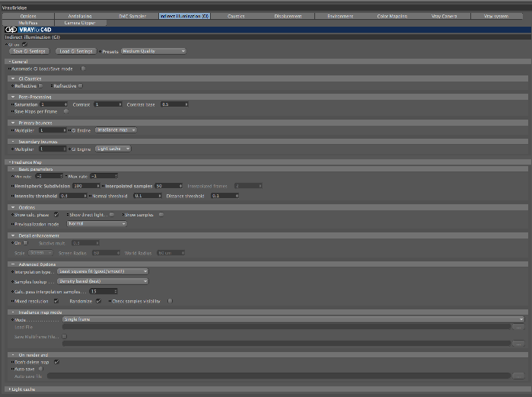Enable Check samples visibility checkbox
Screen dimensions: 532x397
(170, 301)
